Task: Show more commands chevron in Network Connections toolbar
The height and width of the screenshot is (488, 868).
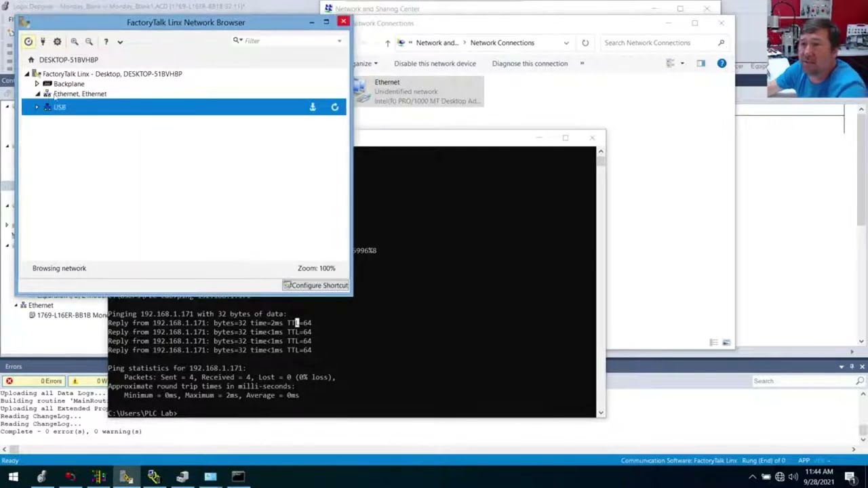Action: 582,64
